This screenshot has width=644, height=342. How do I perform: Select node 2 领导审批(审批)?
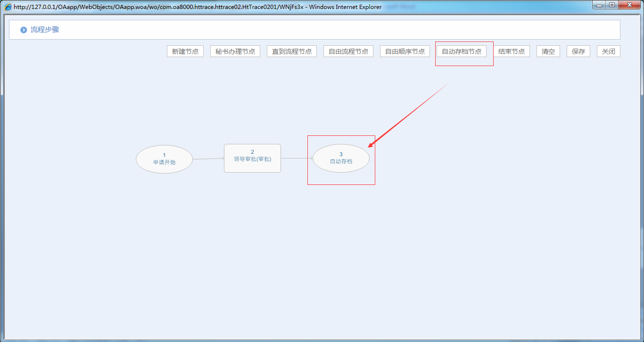pyautogui.click(x=252, y=158)
